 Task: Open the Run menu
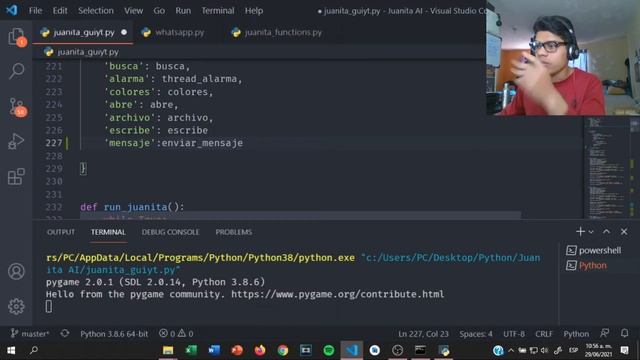click(x=183, y=11)
